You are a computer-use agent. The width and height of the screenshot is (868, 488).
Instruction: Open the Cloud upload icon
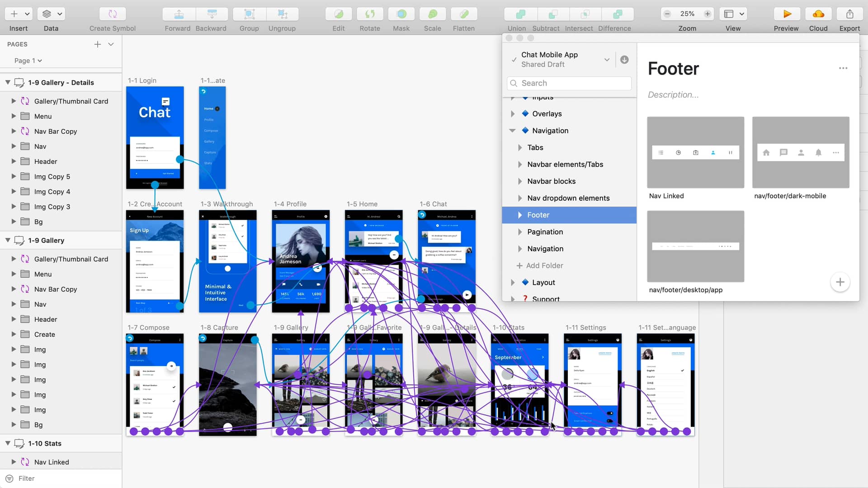818,14
